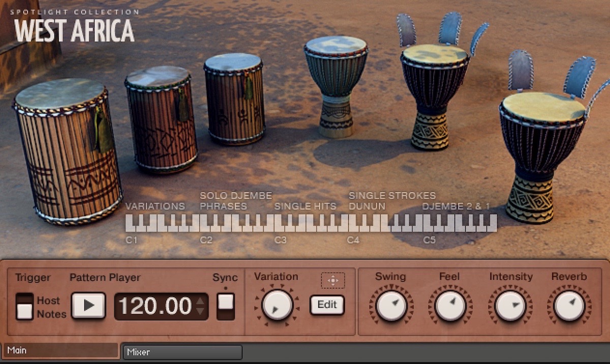Decrease tempo with the down arrow
This screenshot has height=364, width=610.
(x=201, y=311)
